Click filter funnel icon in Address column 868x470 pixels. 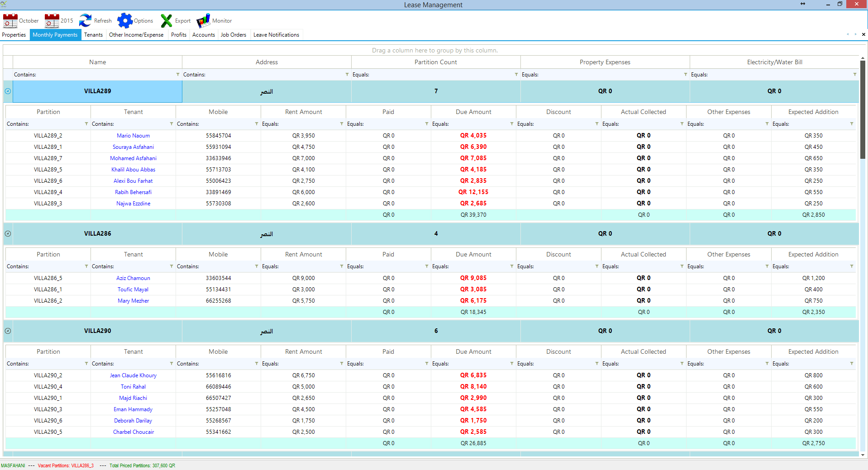[x=347, y=75]
